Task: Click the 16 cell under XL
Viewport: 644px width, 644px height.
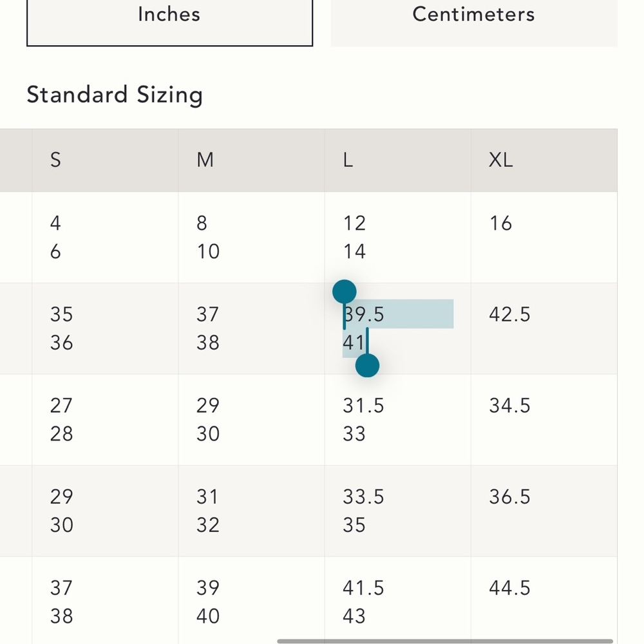Action: 500,223
